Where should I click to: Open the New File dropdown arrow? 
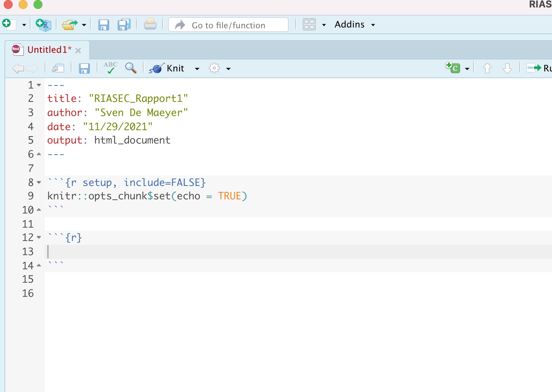tap(24, 25)
